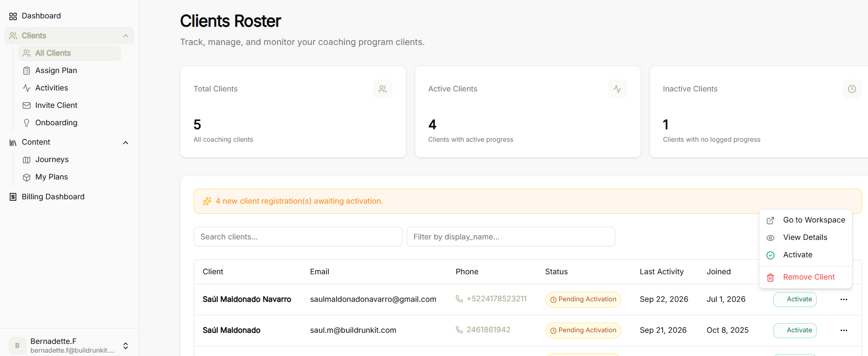Activate client Saúl Maldonado Navarro
This screenshot has height=356, width=868.
pyautogui.click(x=795, y=299)
